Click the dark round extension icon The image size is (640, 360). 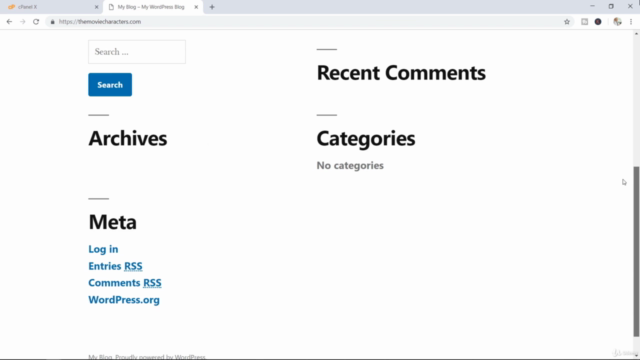tap(598, 22)
